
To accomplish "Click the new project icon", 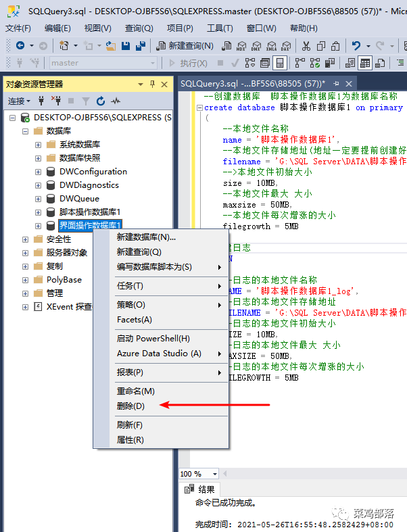I will 64,45.
